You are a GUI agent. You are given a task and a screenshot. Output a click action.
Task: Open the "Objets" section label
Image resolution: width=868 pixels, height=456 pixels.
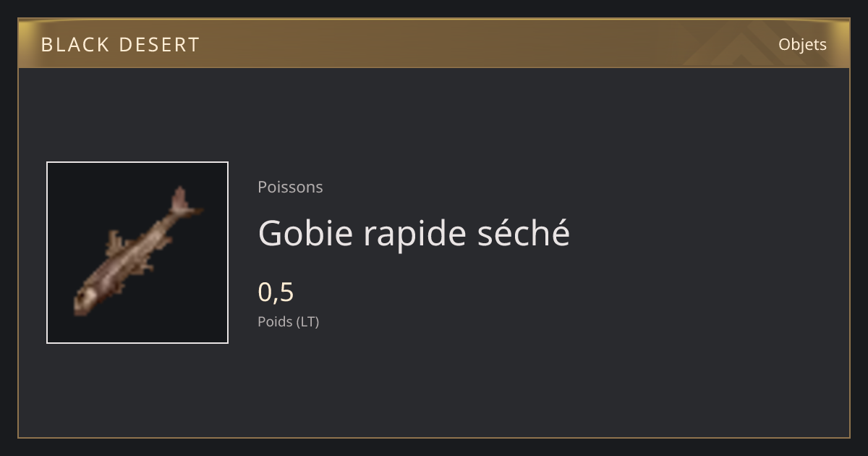click(802, 44)
